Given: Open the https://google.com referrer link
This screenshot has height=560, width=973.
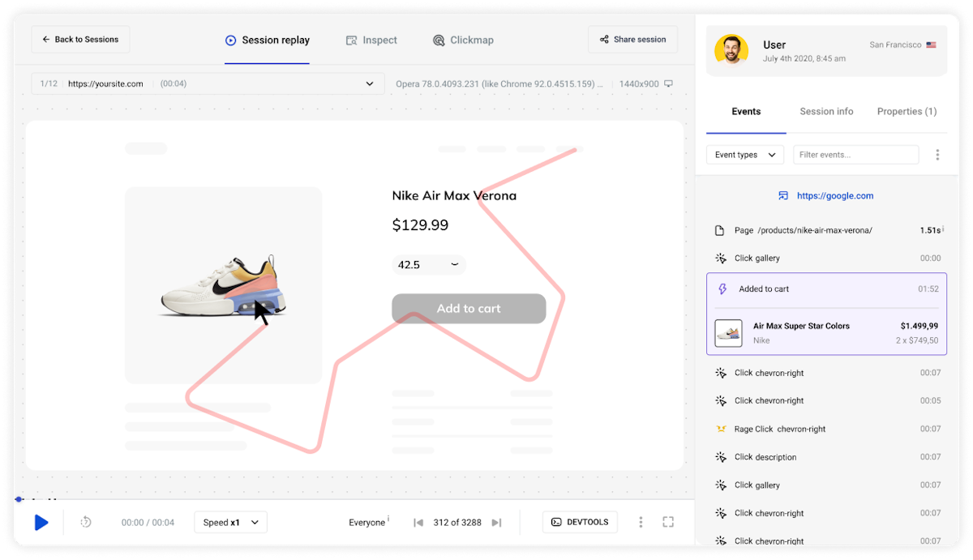Looking at the screenshot, I should point(835,195).
